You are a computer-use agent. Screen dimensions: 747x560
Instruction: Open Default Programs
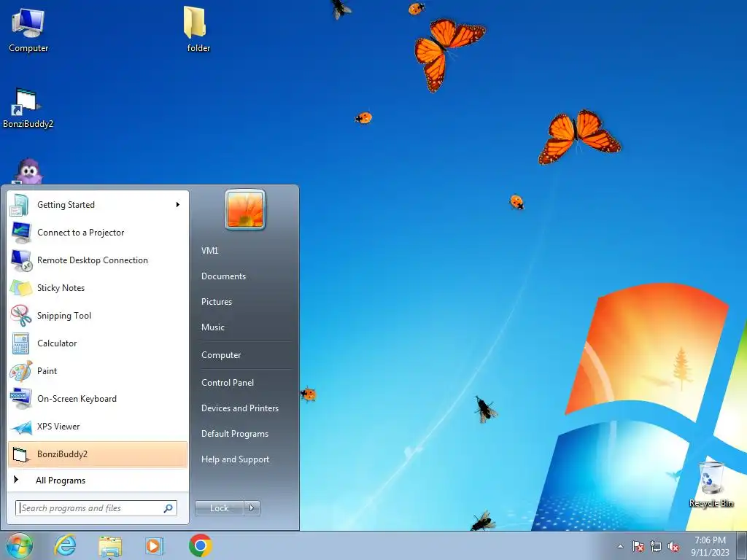(234, 435)
